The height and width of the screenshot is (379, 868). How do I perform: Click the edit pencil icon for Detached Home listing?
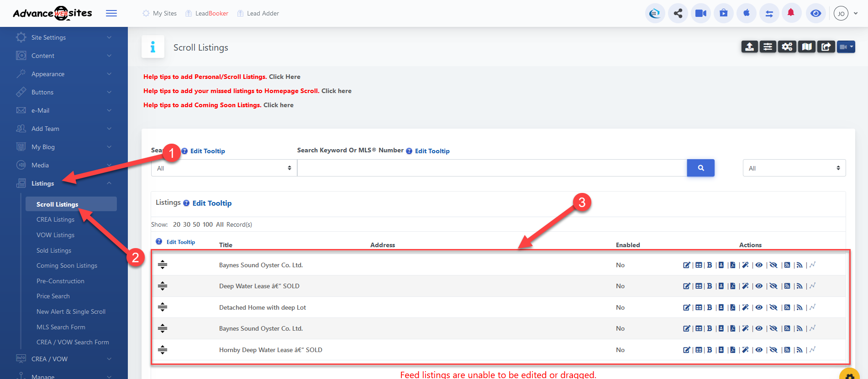(686, 307)
